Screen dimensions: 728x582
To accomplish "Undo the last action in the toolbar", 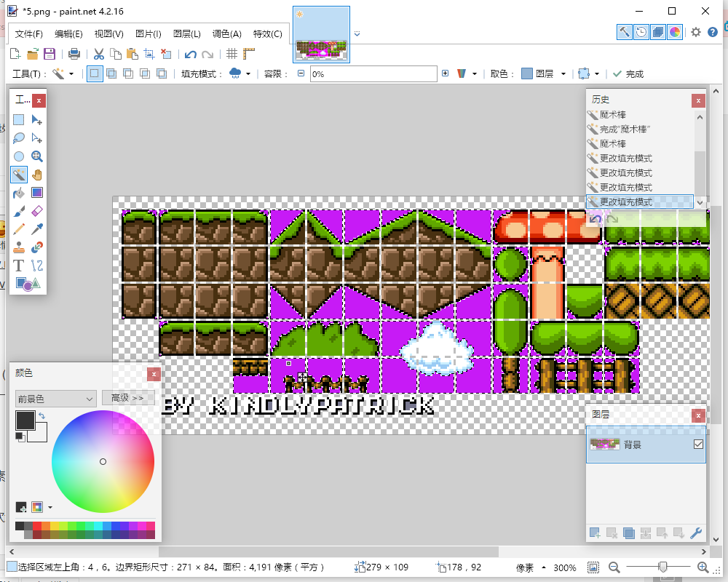I will [190, 55].
